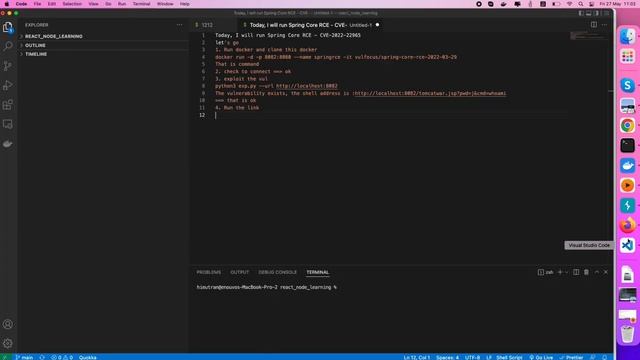Create a new terminal with plus icon
This screenshot has width=640, height=360.
pyautogui.click(x=560, y=272)
